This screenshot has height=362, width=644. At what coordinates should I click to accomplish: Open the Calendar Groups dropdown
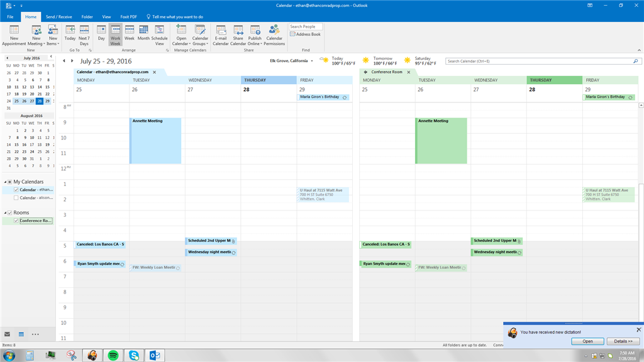200,35
